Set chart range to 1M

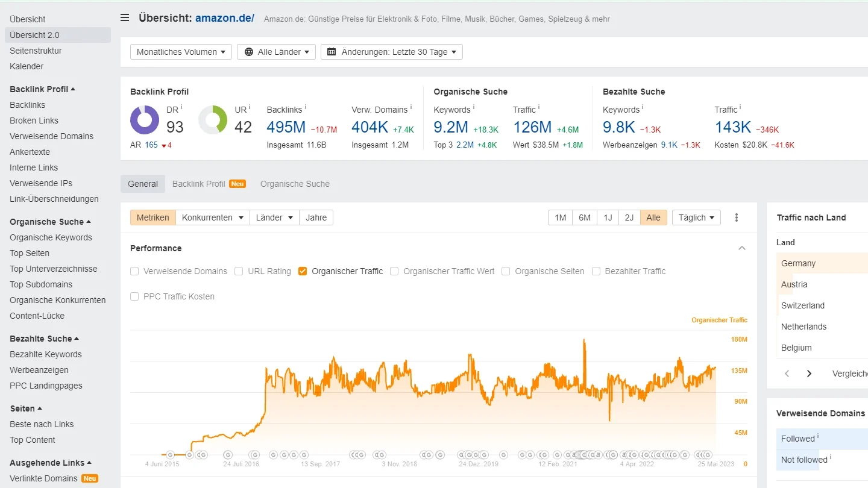(x=561, y=217)
